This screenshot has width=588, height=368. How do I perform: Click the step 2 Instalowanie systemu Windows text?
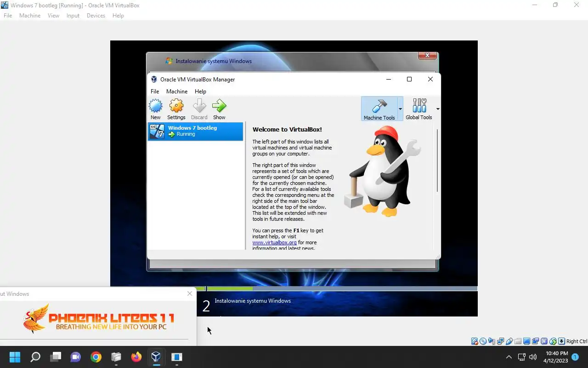click(253, 301)
